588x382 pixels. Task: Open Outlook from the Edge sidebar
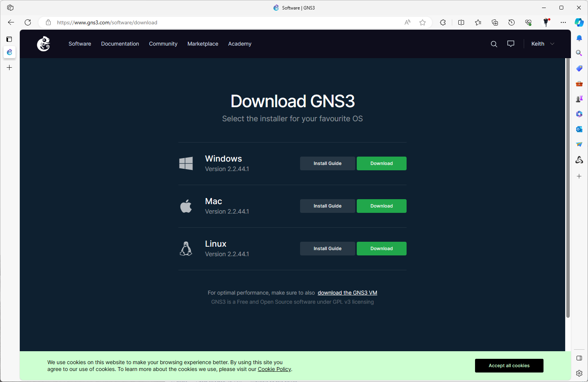[579, 129]
